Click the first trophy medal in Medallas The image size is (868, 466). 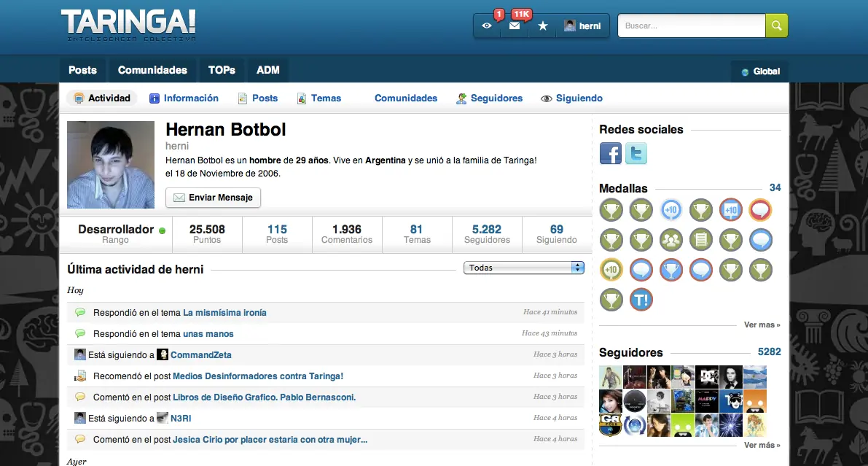pyautogui.click(x=611, y=210)
